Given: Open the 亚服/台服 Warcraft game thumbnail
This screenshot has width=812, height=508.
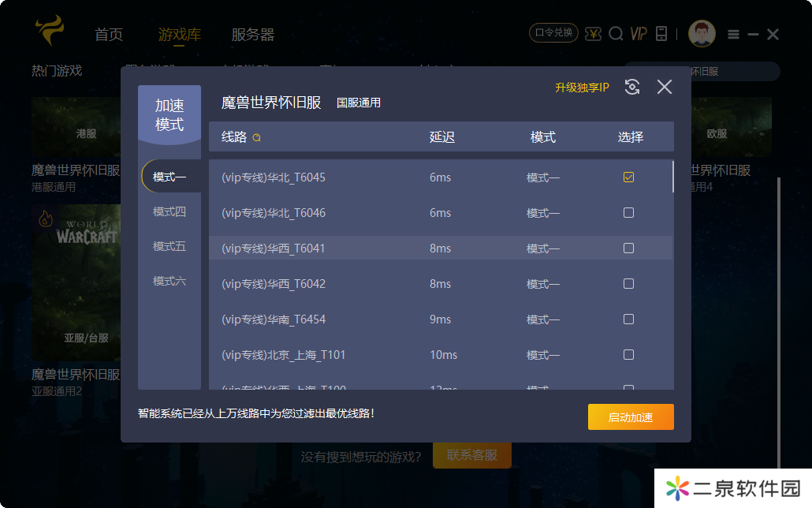Looking at the screenshot, I should (x=76, y=282).
